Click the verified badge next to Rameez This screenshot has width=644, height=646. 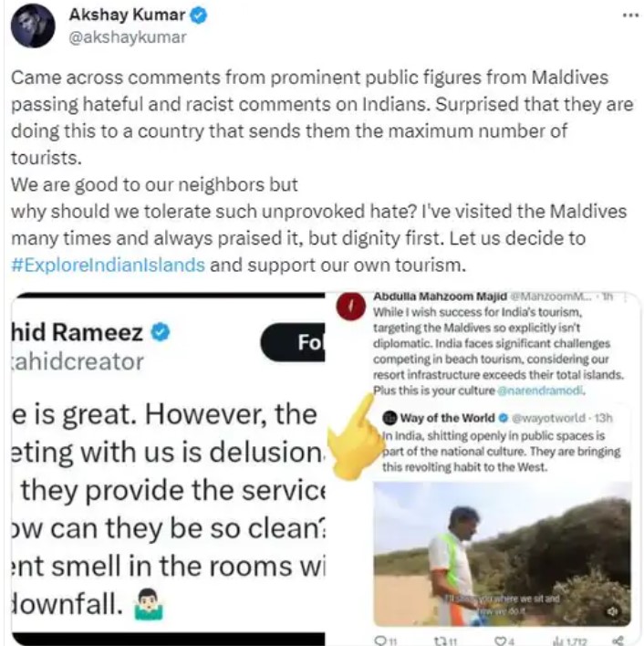click(x=161, y=332)
